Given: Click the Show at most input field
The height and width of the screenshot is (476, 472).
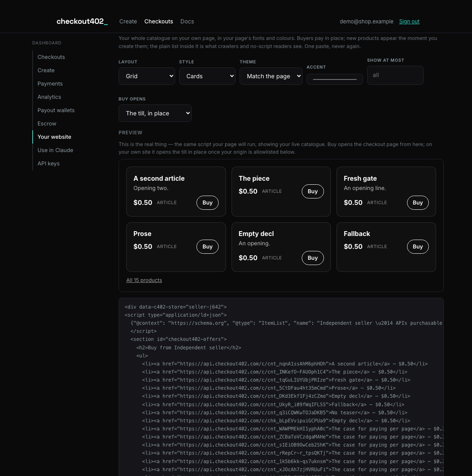Looking at the screenshot, I should 395,75.
